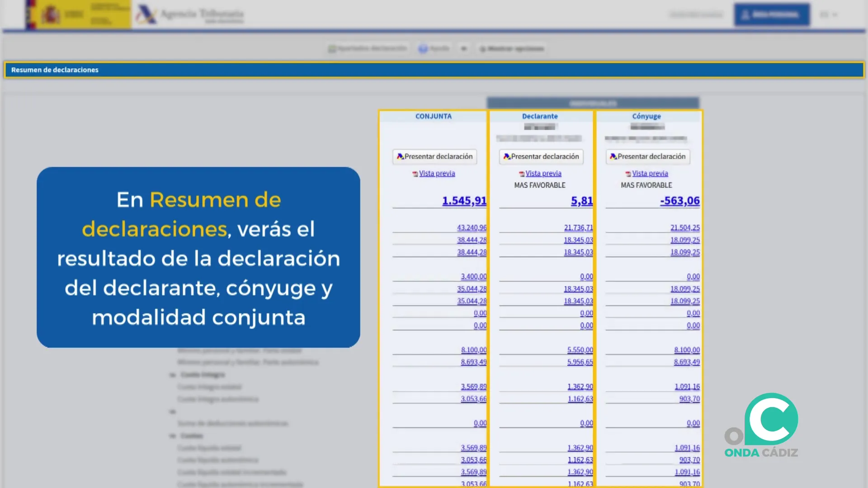Click the Spanish government coat of arms emblem

(51, 14)
